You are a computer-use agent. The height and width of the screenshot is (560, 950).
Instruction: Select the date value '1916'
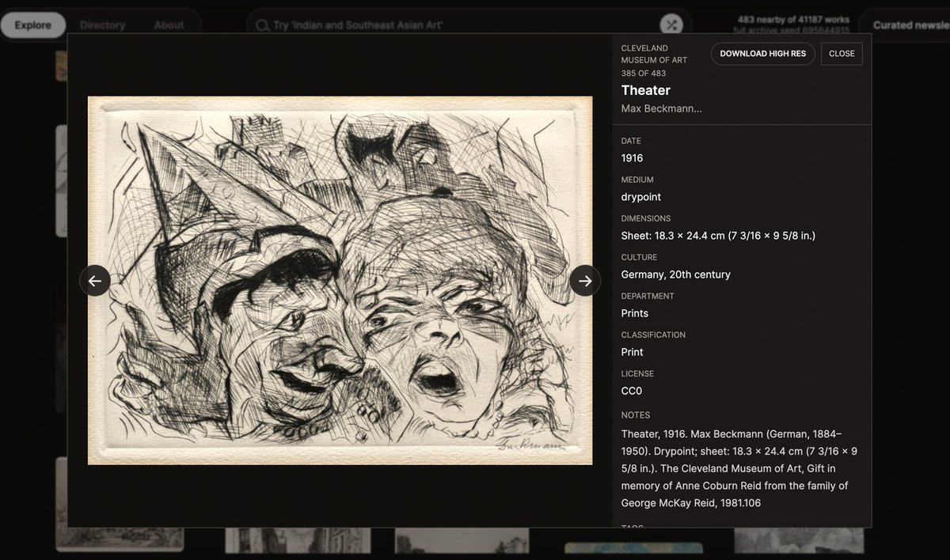point(633,158)
